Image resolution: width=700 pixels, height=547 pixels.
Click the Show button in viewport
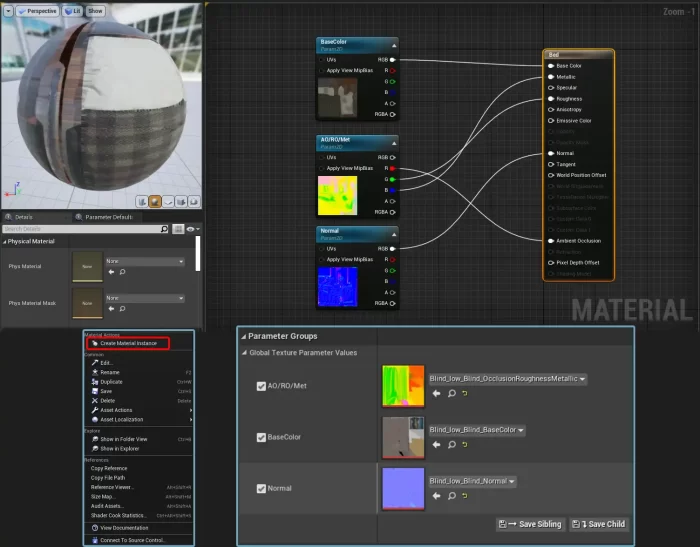pos(95,11)
